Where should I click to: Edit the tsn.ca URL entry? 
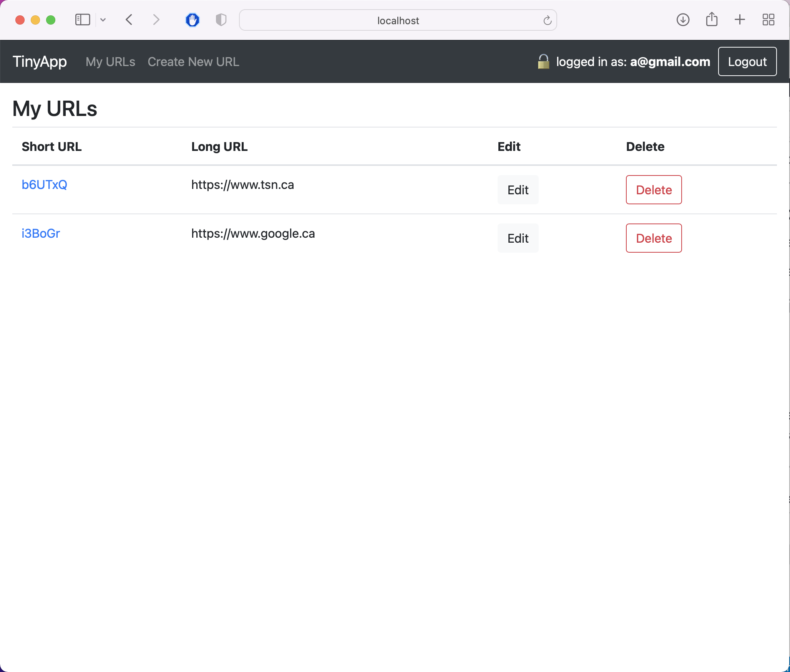click(x=518, y=190)
